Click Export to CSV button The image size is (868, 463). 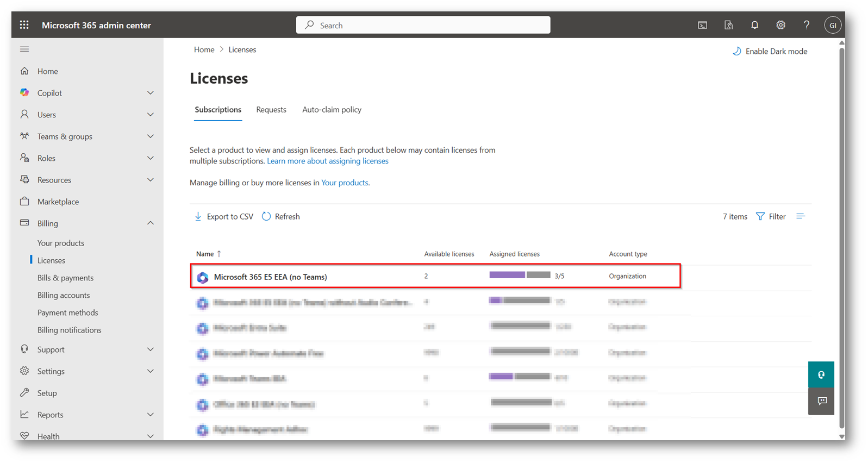tap(224, 216)
